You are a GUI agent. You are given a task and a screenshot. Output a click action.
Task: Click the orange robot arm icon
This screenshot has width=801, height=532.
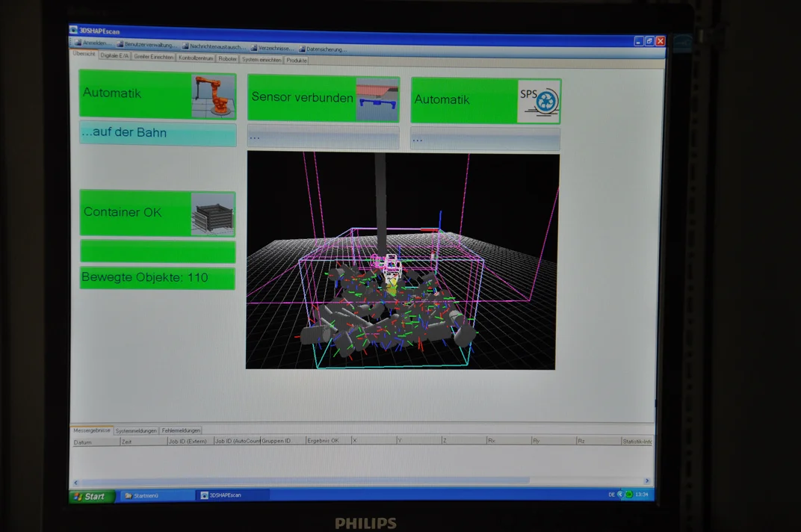[x=214, y=96]
